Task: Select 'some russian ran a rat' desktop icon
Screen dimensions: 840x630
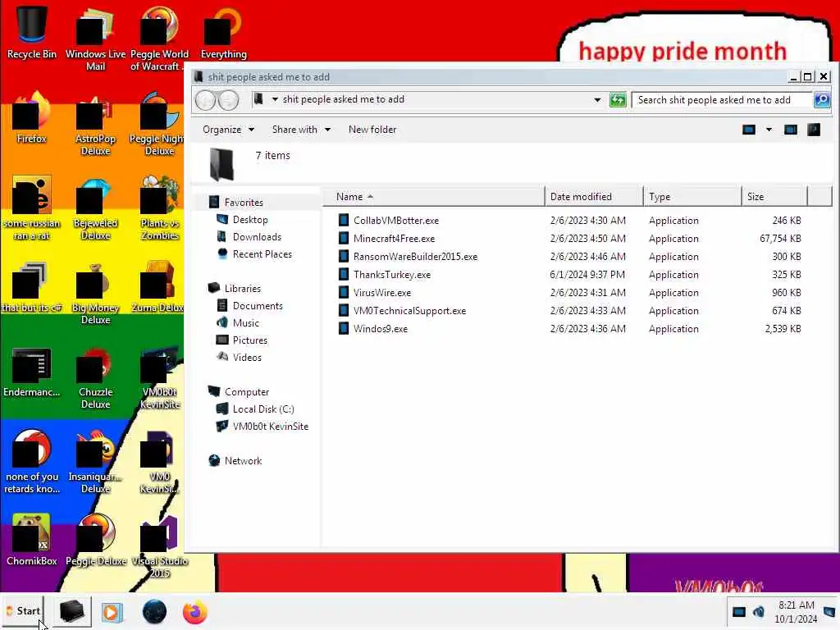Action: point(31,209)
